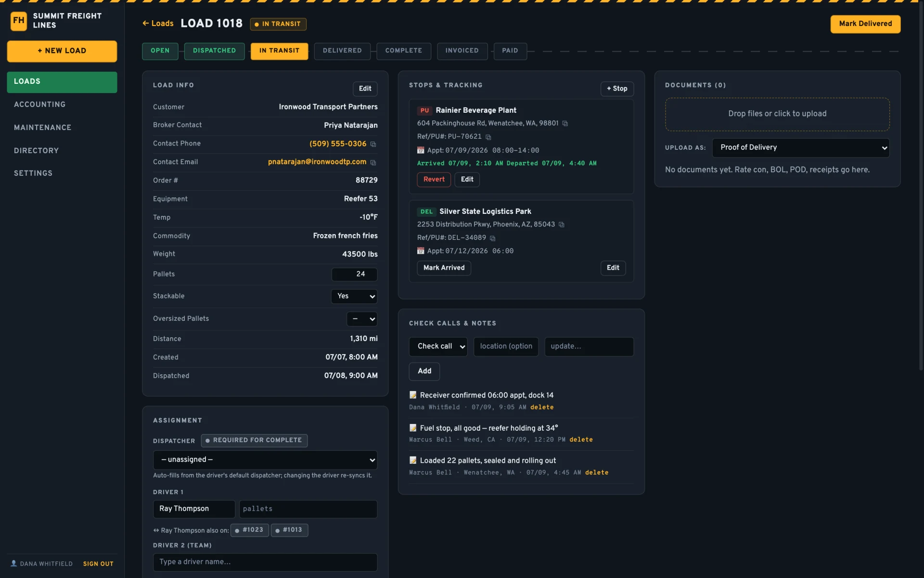Viewport: 924px width, 578px height.
Task: Delete the Receiver confirmed 06:00 appt note
Action: coord(542,407)
